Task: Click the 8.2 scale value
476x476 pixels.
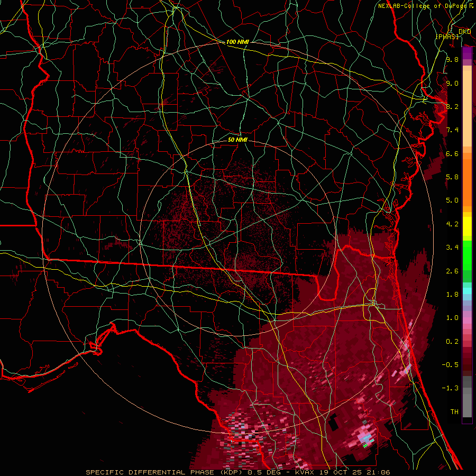Action: click(452, 106)
